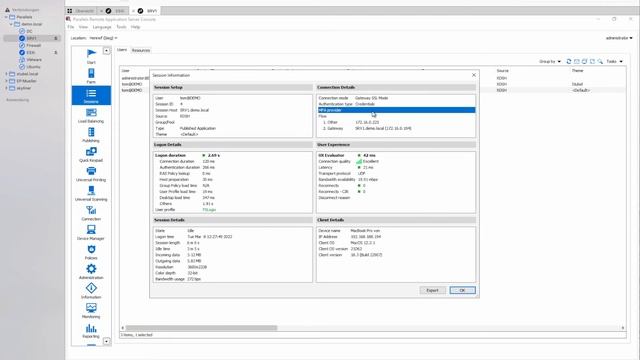The width and height of the screenshot is (640, 360).
Task: Click the magnifier search icon in toolbar
Action: tap(600, 61)
